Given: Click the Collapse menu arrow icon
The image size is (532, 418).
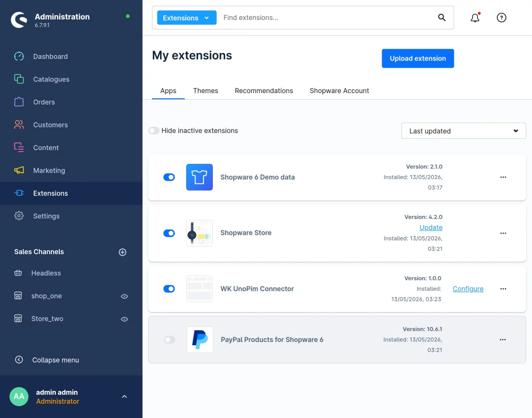Looking at the screenshot, I should pos(19,359).
